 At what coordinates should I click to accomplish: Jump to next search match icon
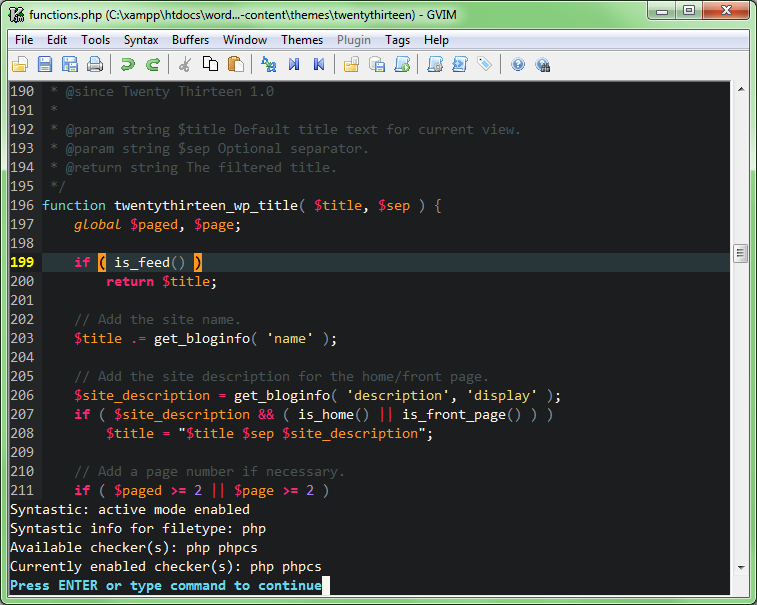coord(294,64)
